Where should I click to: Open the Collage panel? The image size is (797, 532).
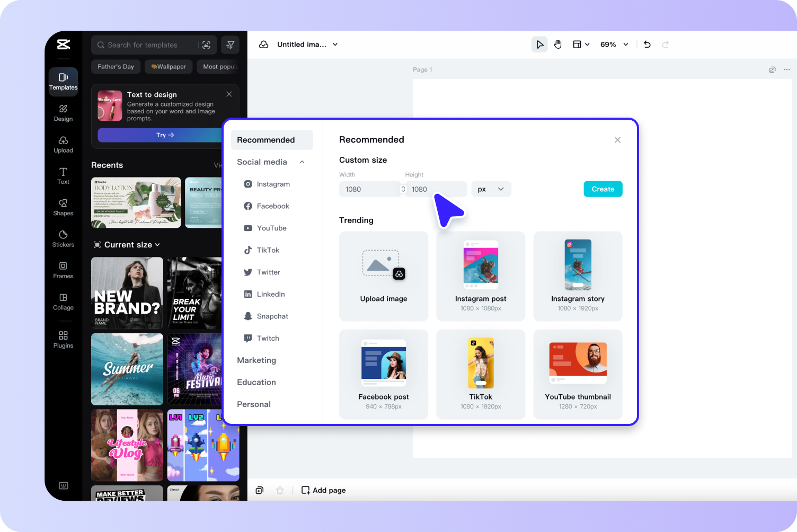tap(63, 302)
